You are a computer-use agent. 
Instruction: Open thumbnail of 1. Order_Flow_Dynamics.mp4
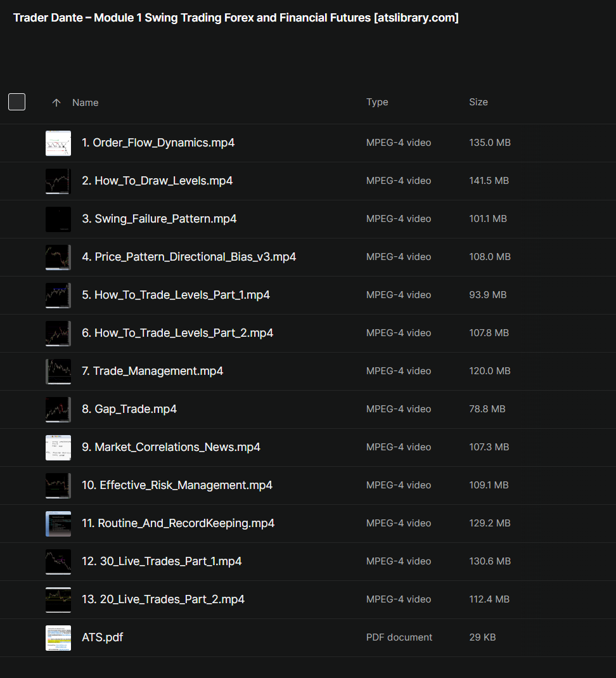(58, 143)
